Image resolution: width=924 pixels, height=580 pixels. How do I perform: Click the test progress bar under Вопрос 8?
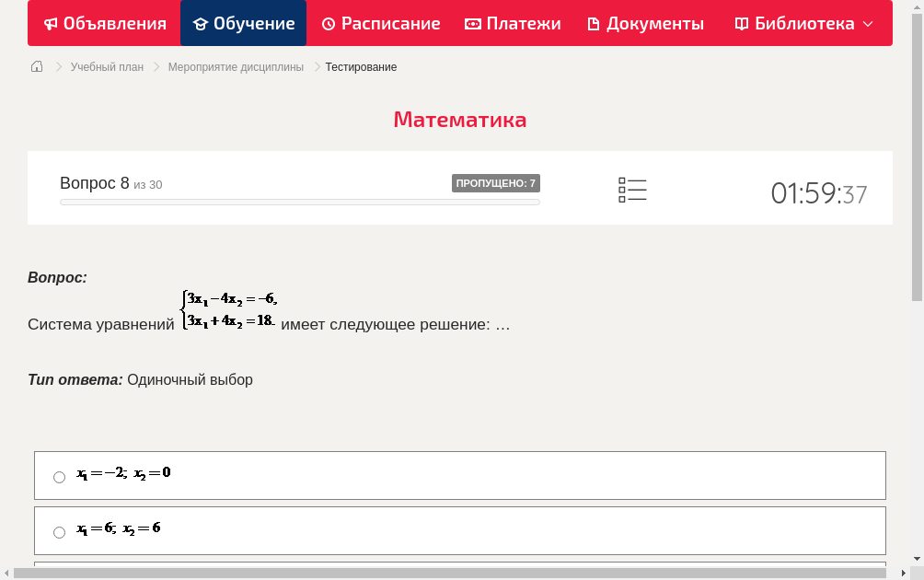pyautogui.click(x=299, y=202)
